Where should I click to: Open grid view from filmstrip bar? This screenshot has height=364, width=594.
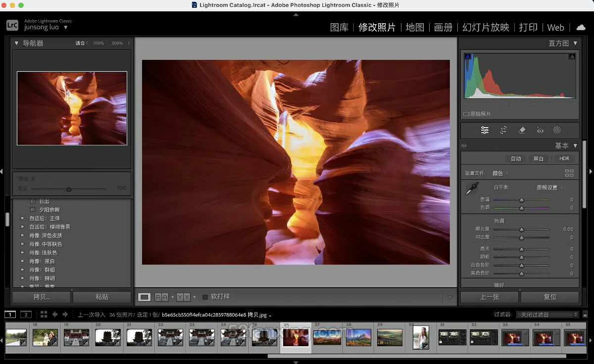tap(44, 315)
